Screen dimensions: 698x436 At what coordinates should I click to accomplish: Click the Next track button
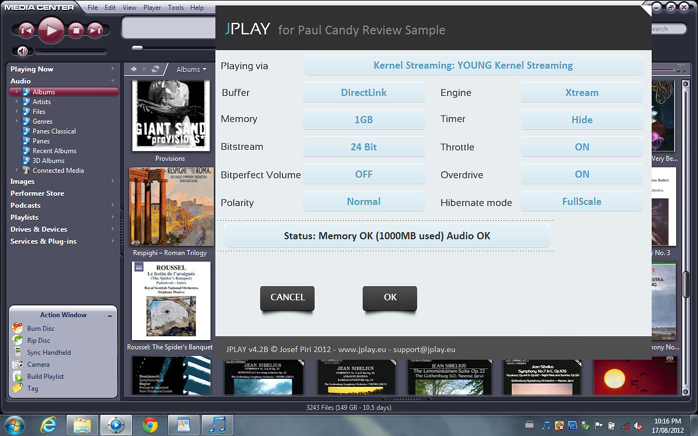click(x=95, y=30)
